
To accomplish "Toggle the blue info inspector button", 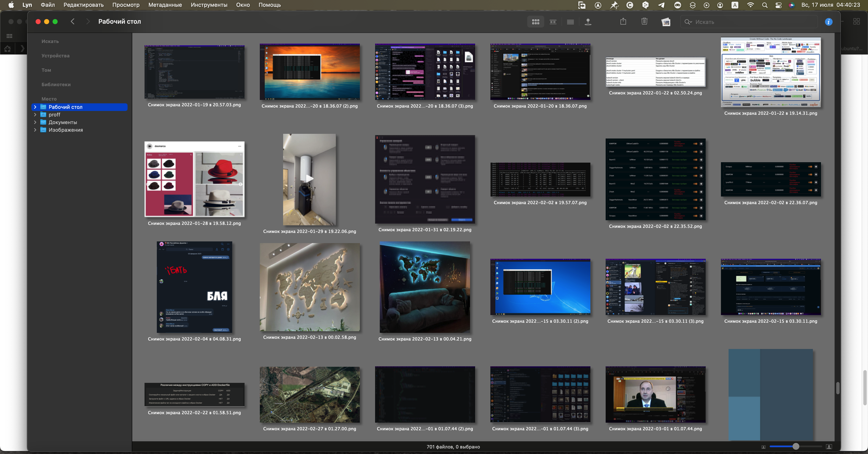I will 829,22.
